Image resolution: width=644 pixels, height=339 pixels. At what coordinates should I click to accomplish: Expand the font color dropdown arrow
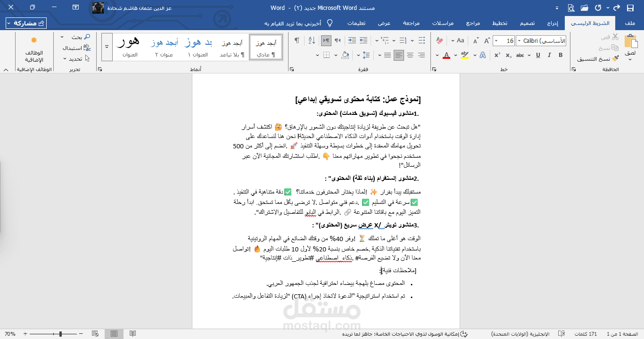pos(437,55)
